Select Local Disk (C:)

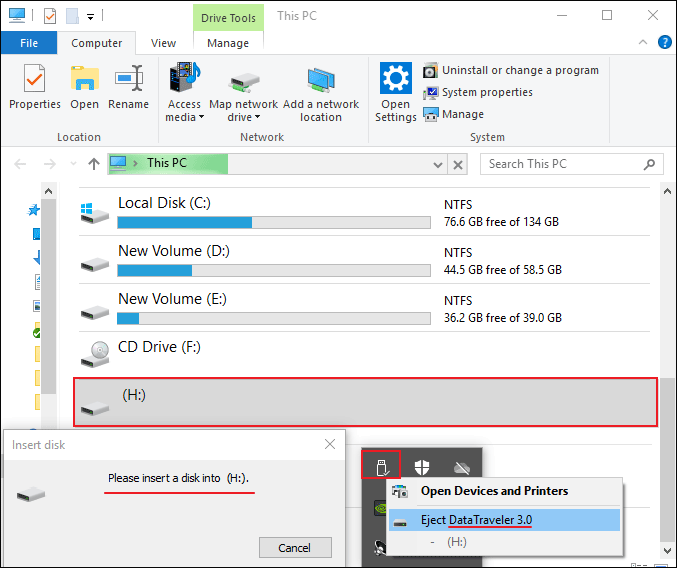click(364, 212)
